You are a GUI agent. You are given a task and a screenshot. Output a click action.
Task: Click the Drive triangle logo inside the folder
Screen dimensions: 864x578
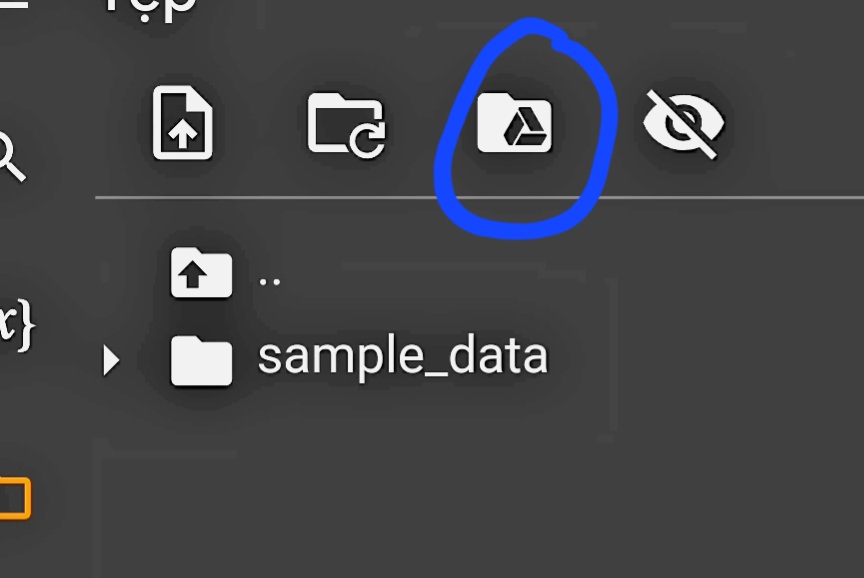tap(525, 128)
